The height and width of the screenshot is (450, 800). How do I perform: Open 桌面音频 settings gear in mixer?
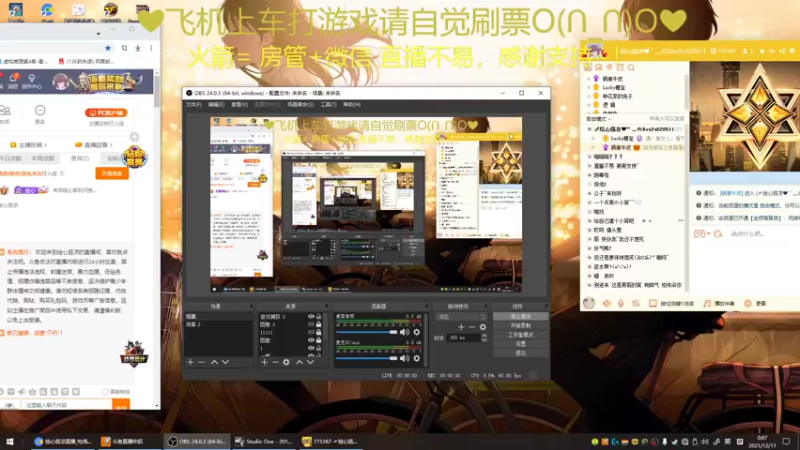click(x=417, y=332)
